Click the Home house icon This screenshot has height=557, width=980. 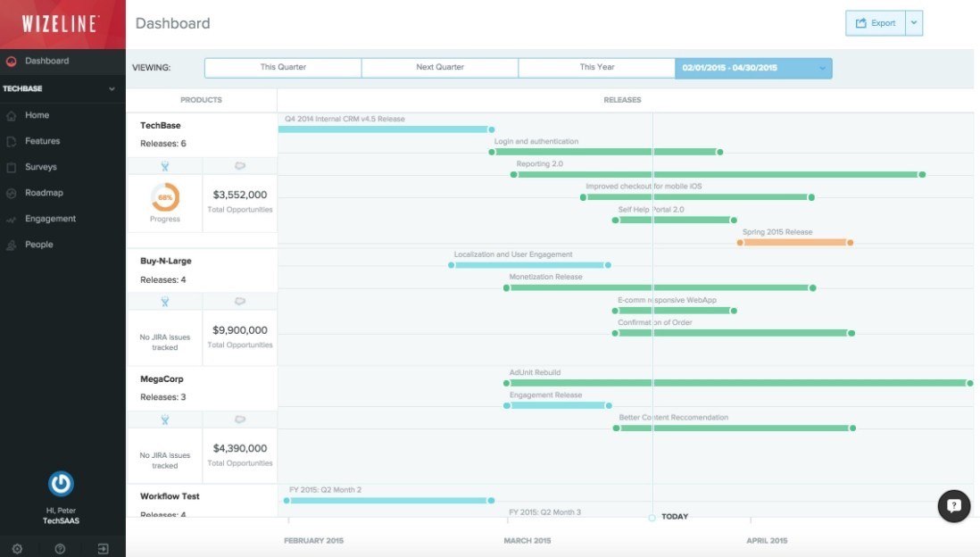(x=12, y=116)
